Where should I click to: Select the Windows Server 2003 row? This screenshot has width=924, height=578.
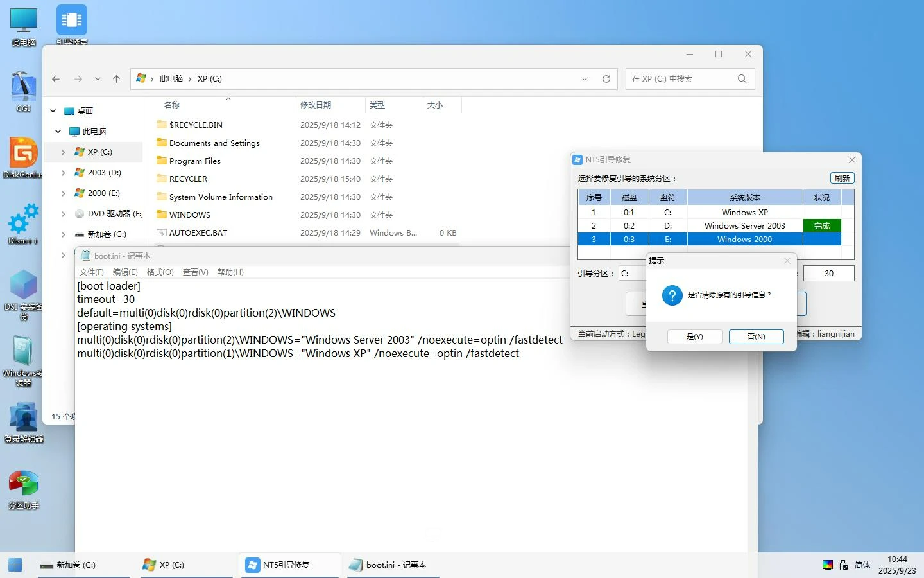715,225
